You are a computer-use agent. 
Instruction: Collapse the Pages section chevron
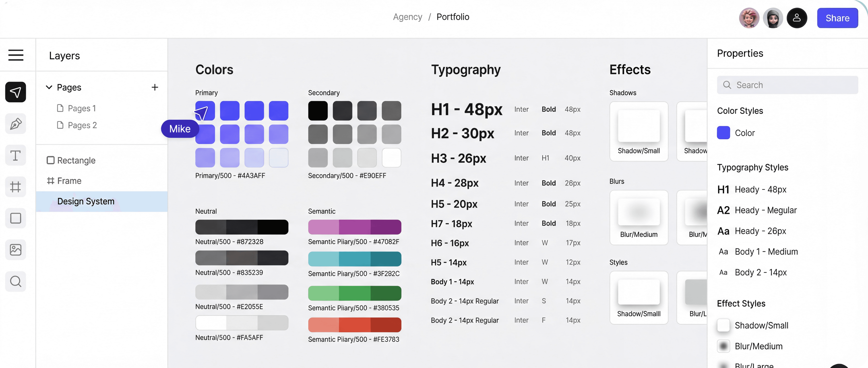coord(49,87)
